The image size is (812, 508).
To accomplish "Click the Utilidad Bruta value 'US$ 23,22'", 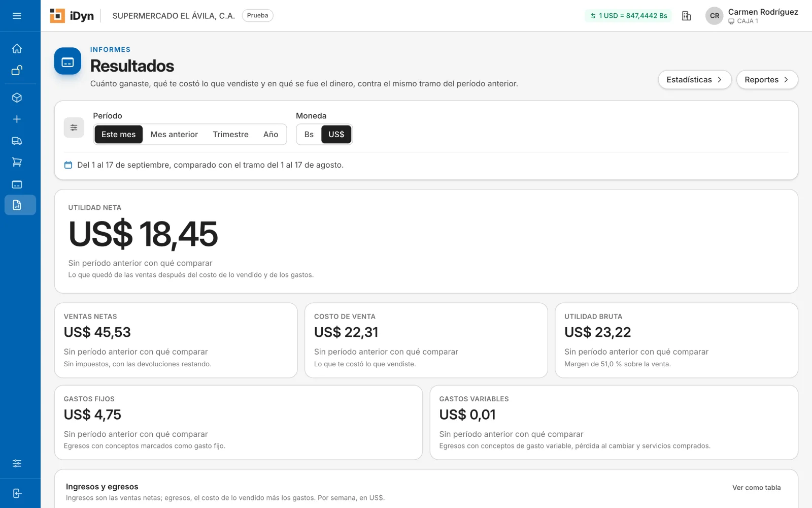I will [x=598, y=332].
